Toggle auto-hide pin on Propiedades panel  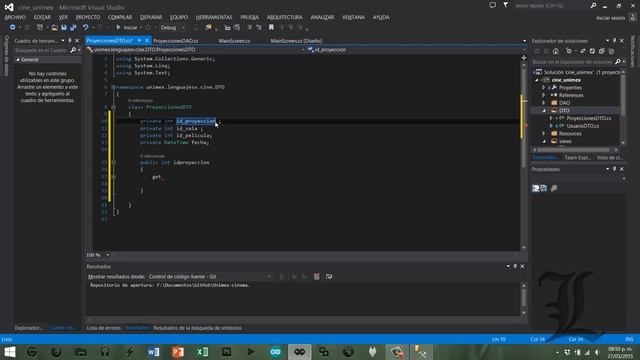pyautogui.click(x=615, y=169)
